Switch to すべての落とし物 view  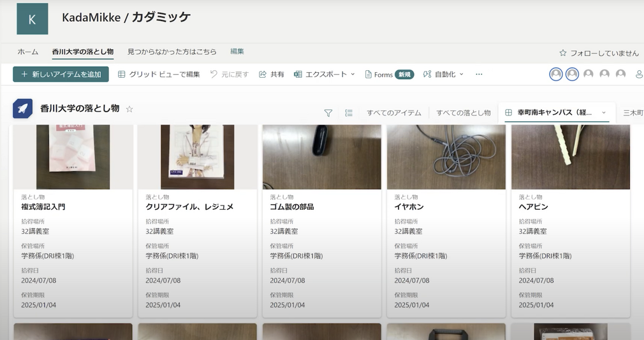pos(464,113)
